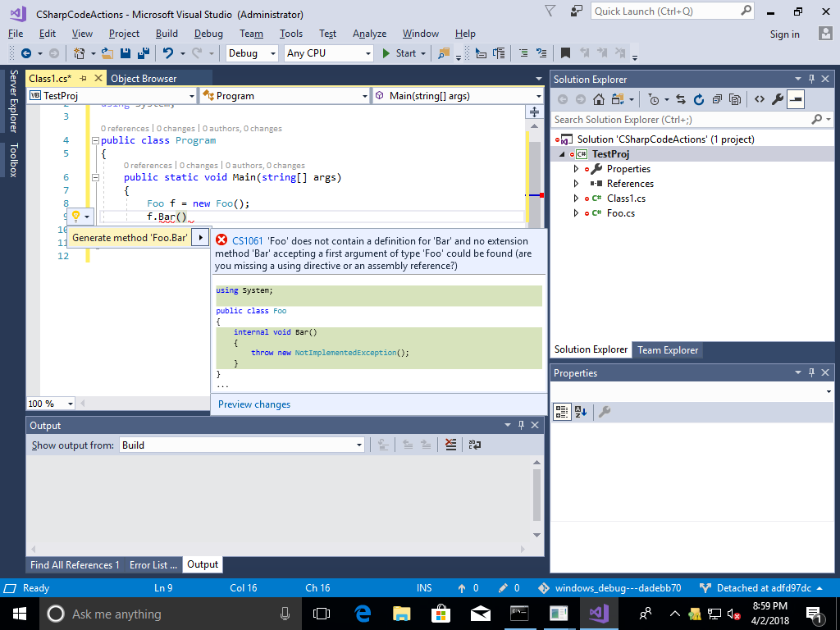Focus the Quick Launch search box
The height and width of the screenshot is (630, 840).
[x=673, y=11]
